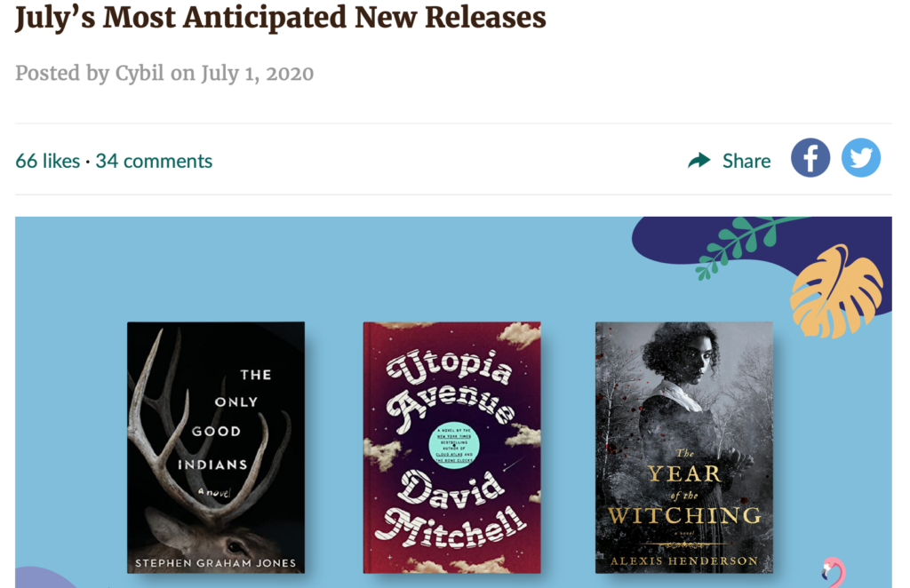Click the Twitter share icon
910x588 pixels.
(861, 158)
